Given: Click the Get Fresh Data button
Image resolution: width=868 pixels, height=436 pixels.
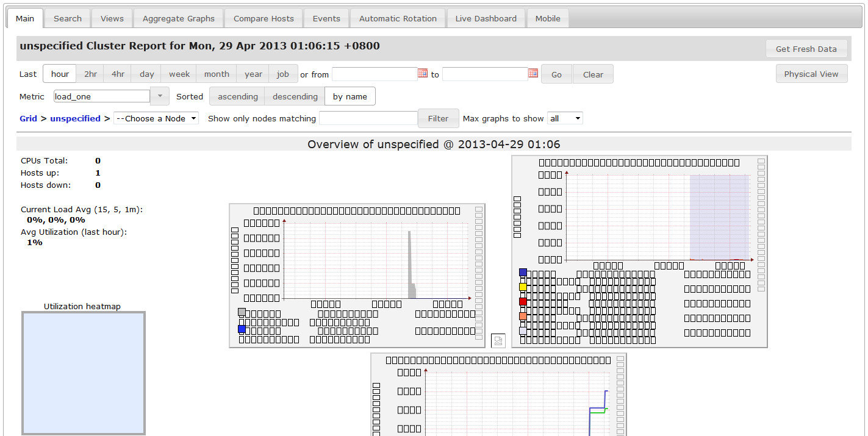Looking at the screenshot, I should click(x=806, y=49).
